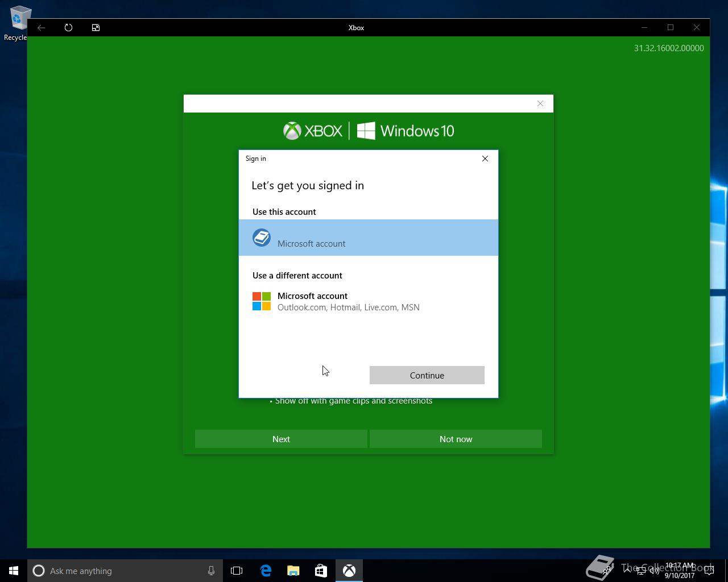Click the Xbox title bar compact view icon

point(96,27)
